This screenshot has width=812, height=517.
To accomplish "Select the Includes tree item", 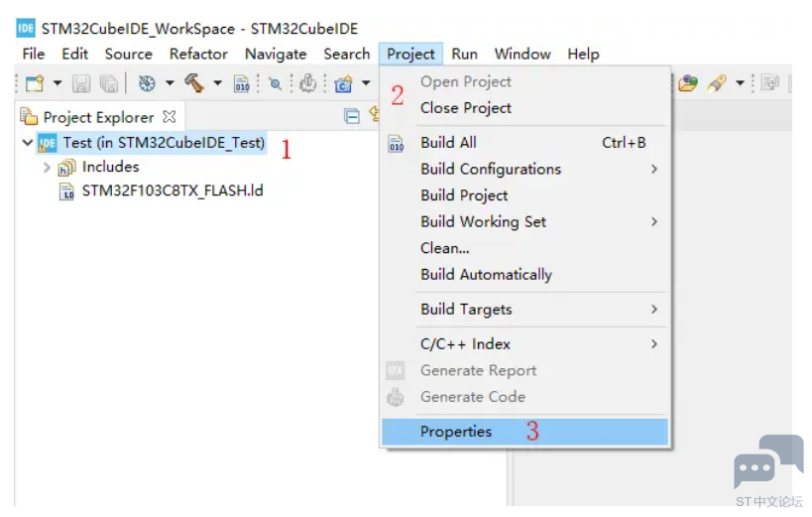I will (110, 167).
